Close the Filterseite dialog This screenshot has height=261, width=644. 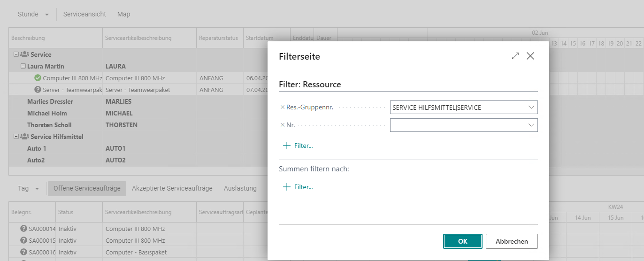530,56
